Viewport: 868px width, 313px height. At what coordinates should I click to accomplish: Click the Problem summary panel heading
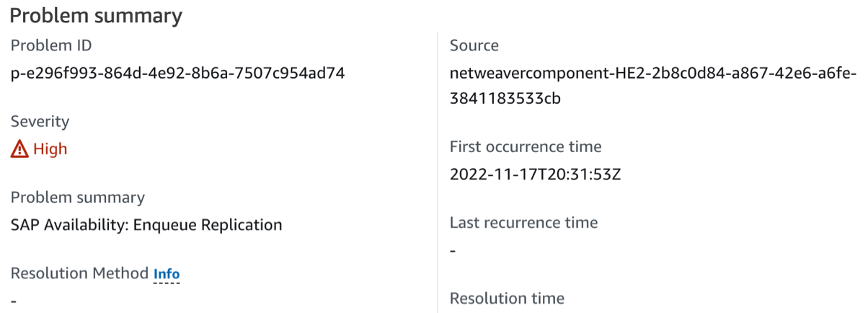point(96,16)
